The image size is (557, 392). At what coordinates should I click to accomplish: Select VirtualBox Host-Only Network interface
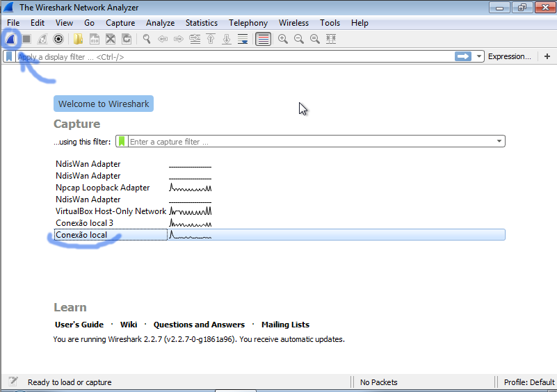[280, 211]
